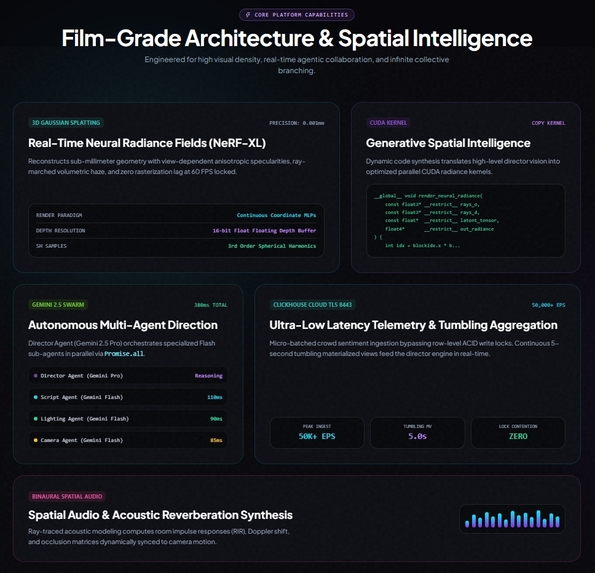The height and width of the screenshot is (573, 595).
Task: Click the audio waveform equalizer graphic
Action: (512, 519)
